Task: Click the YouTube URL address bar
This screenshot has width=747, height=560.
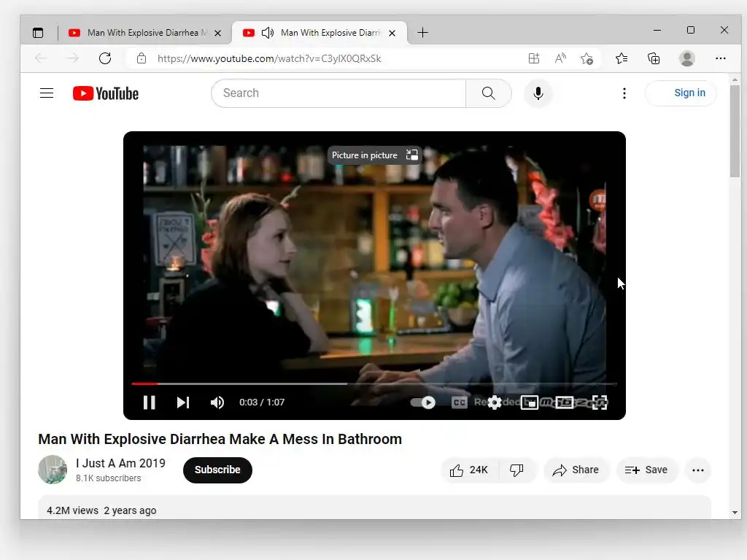Action: [x=269, y=58]
